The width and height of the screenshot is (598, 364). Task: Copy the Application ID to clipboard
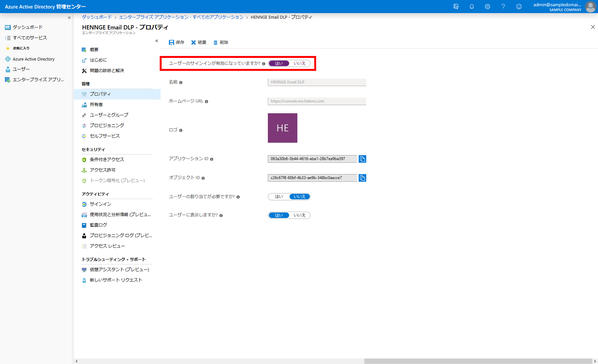[x=362, y=159]
